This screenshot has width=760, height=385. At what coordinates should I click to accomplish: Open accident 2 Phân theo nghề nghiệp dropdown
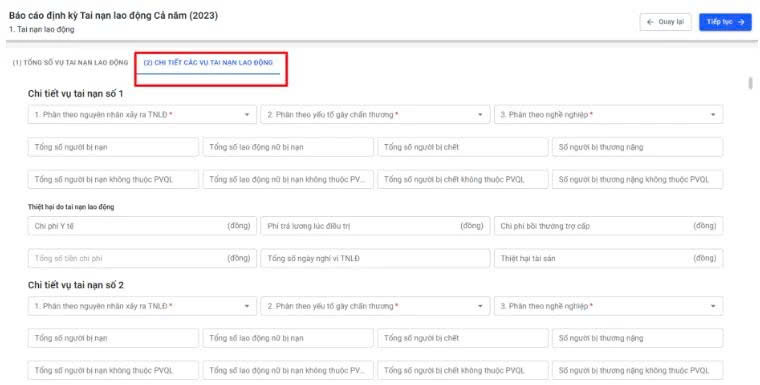point(609,306)
